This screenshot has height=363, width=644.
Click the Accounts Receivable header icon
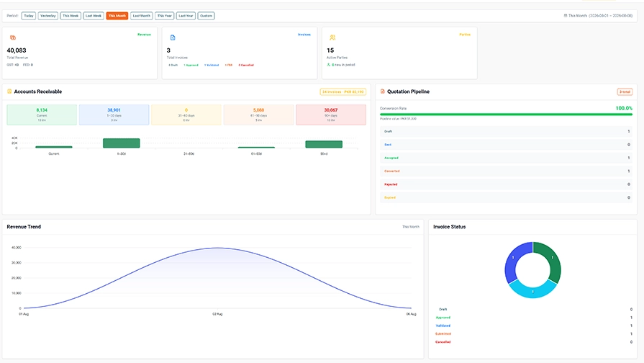tap(9, 91)
